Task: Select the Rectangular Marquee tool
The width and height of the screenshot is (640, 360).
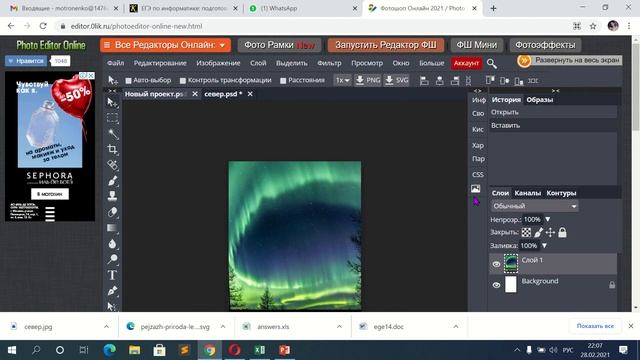Action: point(112,118)
